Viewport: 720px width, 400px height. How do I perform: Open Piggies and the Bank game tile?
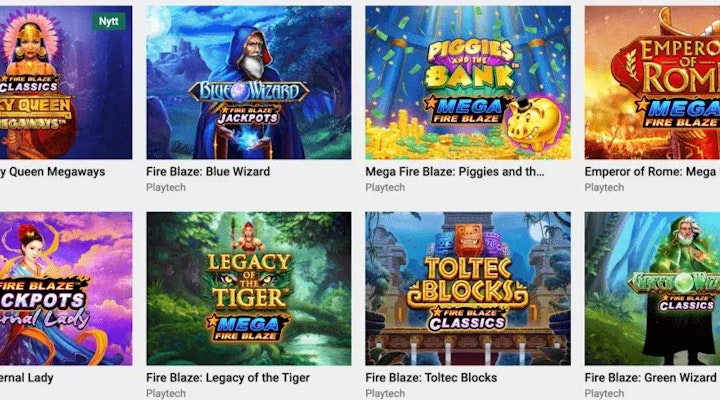point(468,83)
